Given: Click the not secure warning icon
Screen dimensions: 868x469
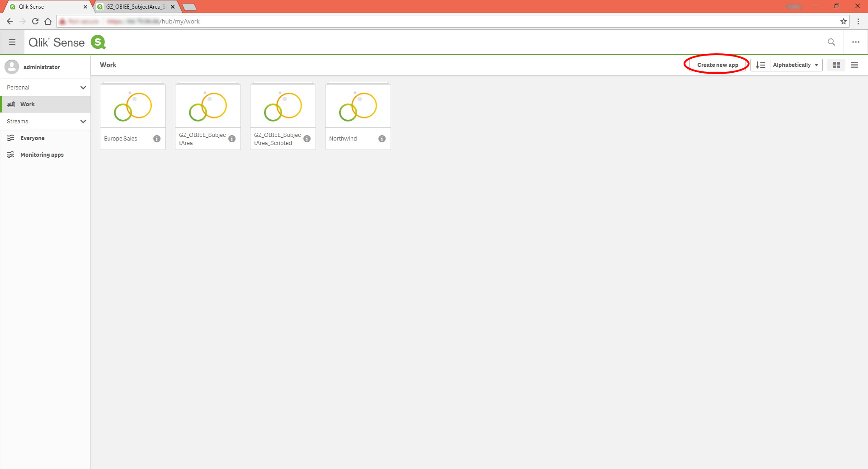Looking at the screenshot, I should 62,21.
